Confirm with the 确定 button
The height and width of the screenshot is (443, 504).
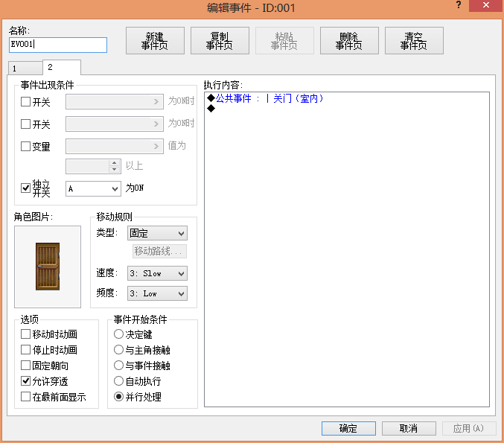(x=348, y=429)
